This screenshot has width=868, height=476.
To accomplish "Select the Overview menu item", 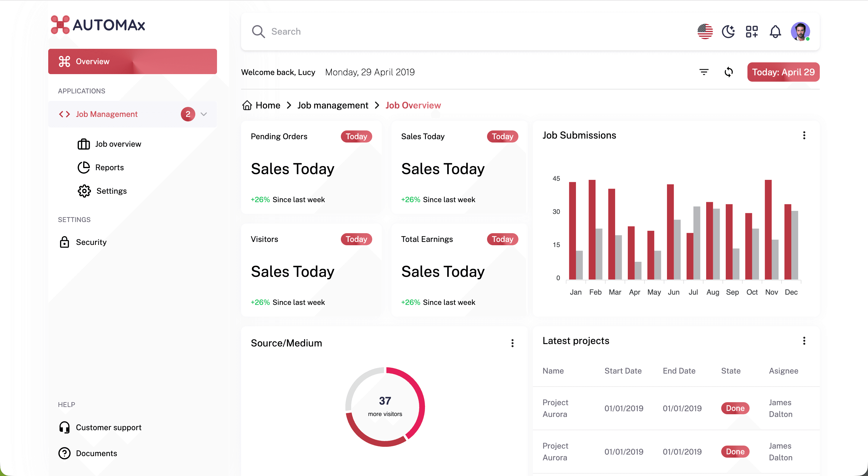I will [132, 62].
